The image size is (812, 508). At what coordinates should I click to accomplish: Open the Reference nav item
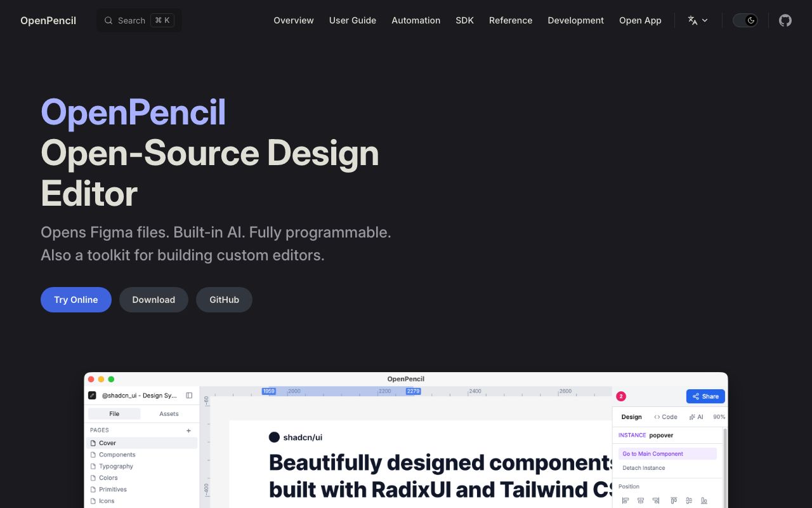pos(511,20)
